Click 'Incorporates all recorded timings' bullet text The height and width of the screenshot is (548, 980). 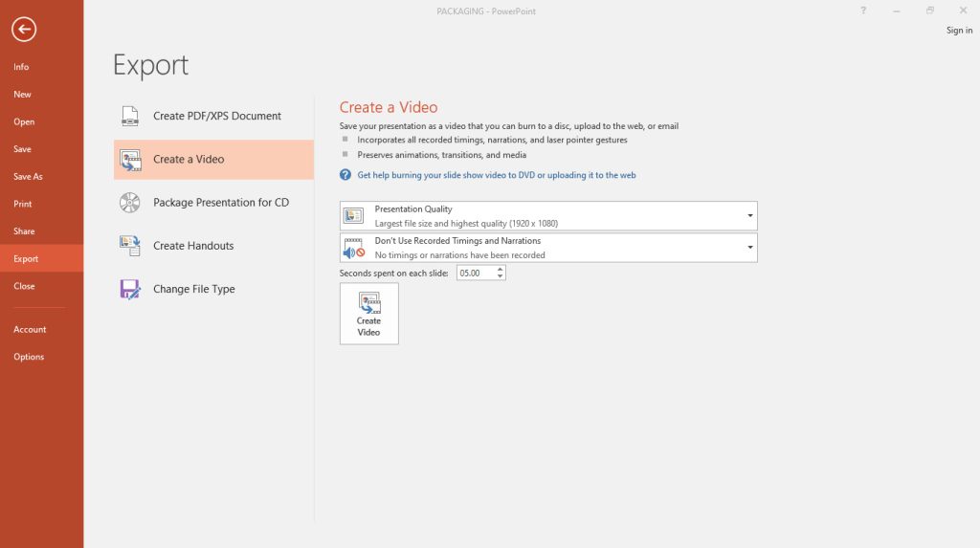point(492,140)
